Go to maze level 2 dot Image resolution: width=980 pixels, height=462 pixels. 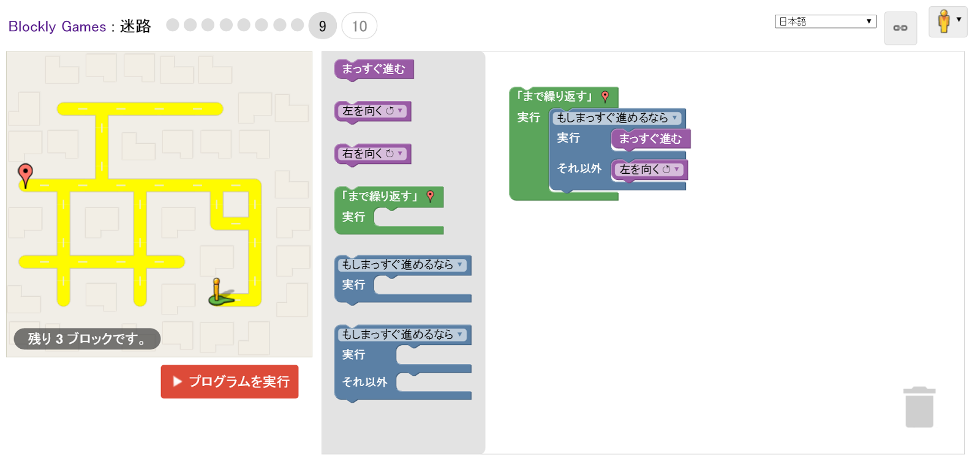pyautogui.click(x=190, y=24)
